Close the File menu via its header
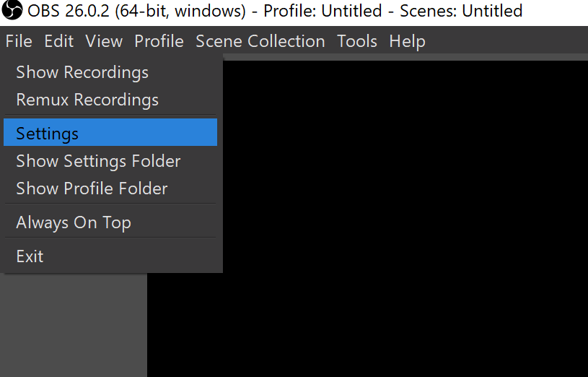The image size is (588, 377). click(x=19, y=41)
